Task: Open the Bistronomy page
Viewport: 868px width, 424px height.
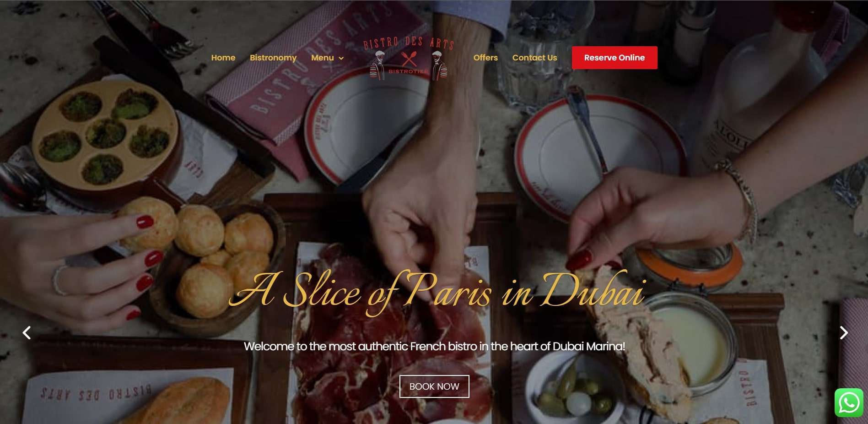Action: tap(273, 58)
